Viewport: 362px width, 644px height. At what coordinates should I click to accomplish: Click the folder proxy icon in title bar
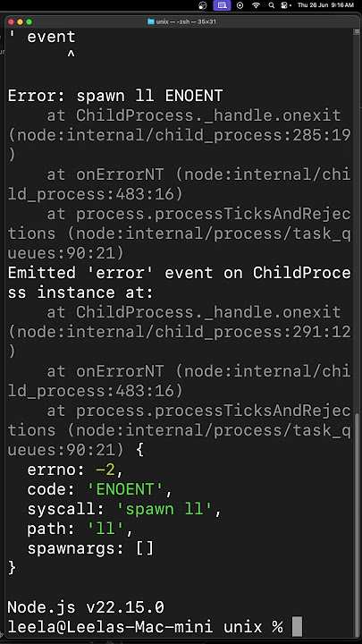point(151,21)
